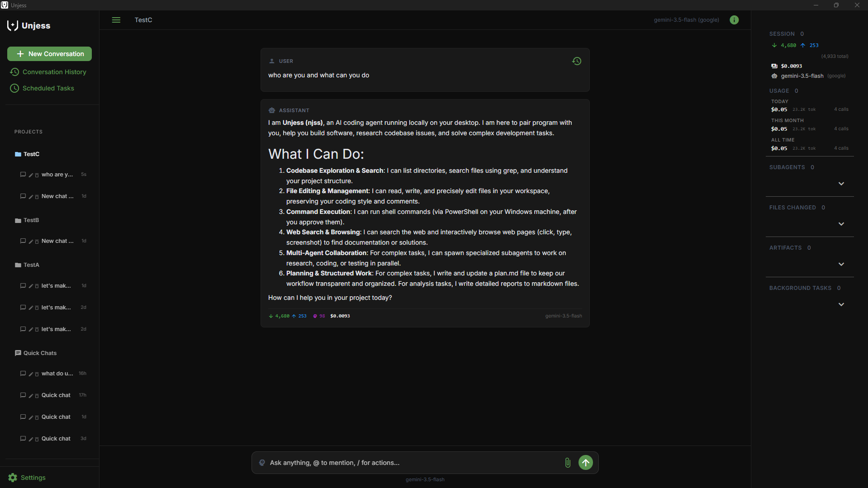Open the green info icon beside the model name

point(734,20)
